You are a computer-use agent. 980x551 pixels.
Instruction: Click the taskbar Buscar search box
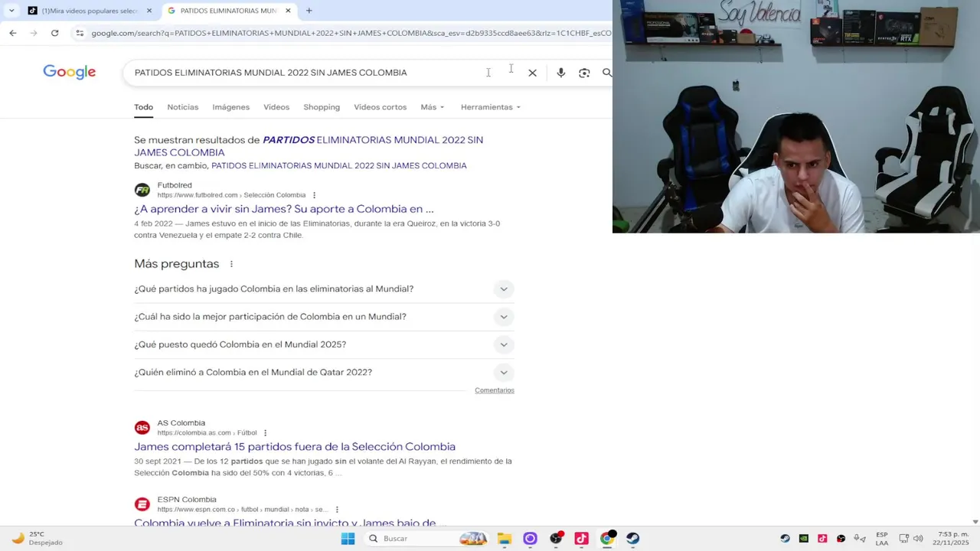click(x=426, y=539)
